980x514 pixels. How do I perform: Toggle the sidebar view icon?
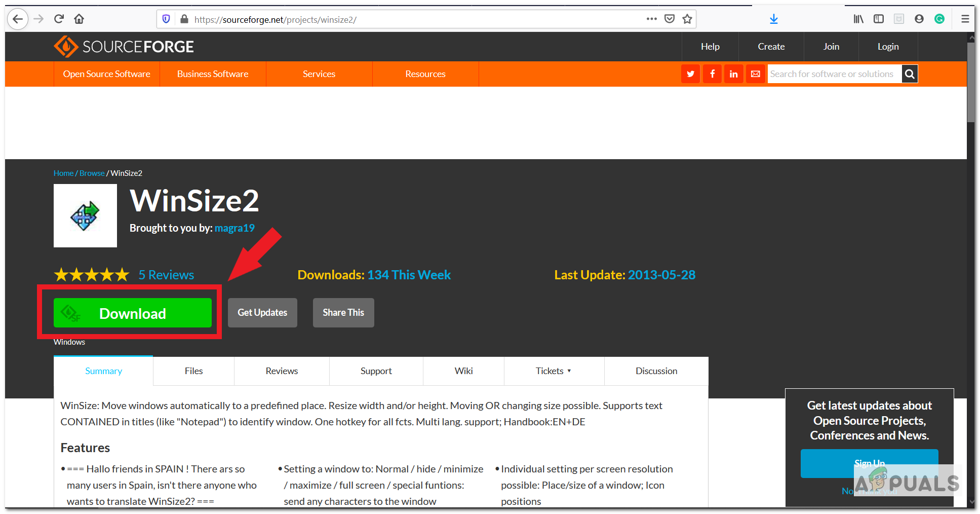pyautogui.click(x=879, y=19)
